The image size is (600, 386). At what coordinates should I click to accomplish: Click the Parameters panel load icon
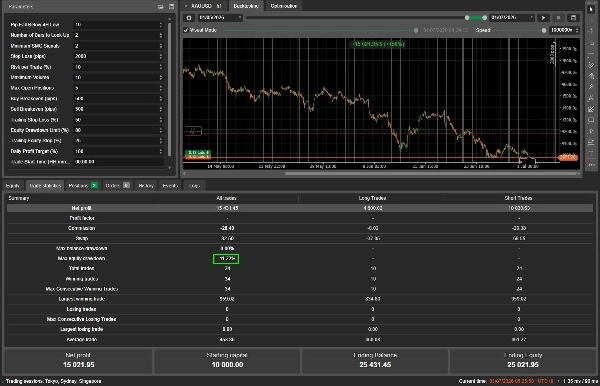[161, 7]
